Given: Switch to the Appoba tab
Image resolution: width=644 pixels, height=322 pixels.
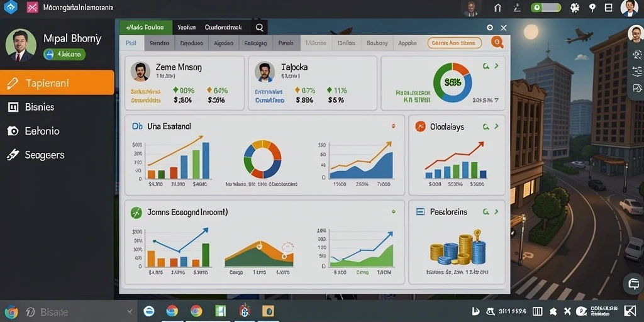Looking at the screenshot, I should click(x=408, y=43).
